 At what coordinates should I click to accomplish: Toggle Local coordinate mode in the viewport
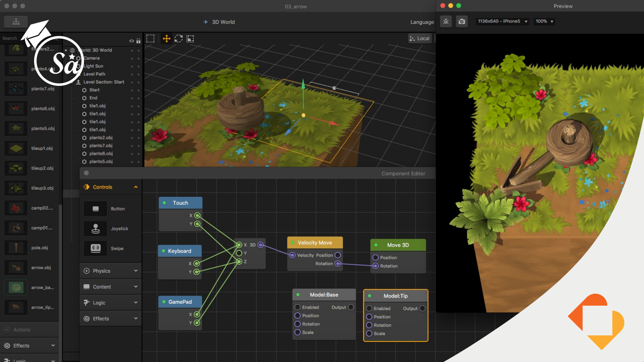pyautogui.click(x=420, y=38)
